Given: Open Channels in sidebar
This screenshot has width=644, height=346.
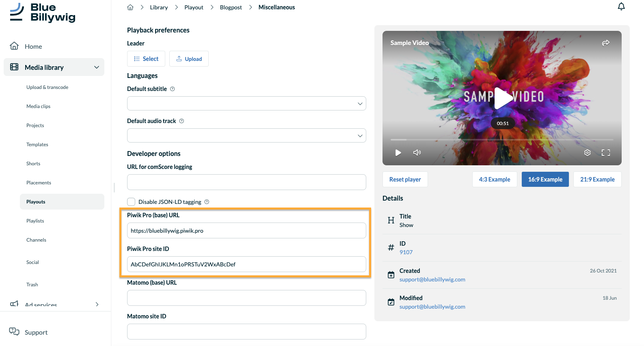Looking at the screenshot, I should pos(37,240).
